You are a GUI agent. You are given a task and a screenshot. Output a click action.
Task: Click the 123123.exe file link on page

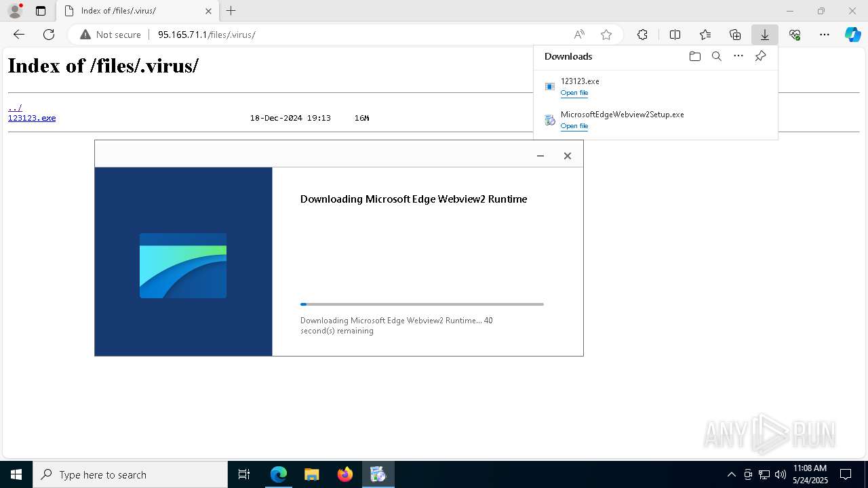pos(32,118)
